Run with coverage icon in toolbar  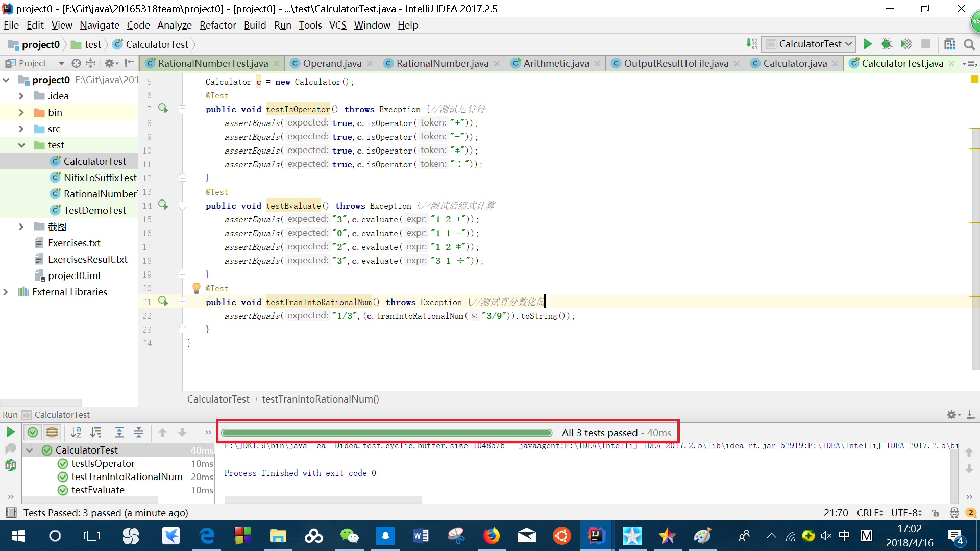pyautogui.click(x=906, y=44)
